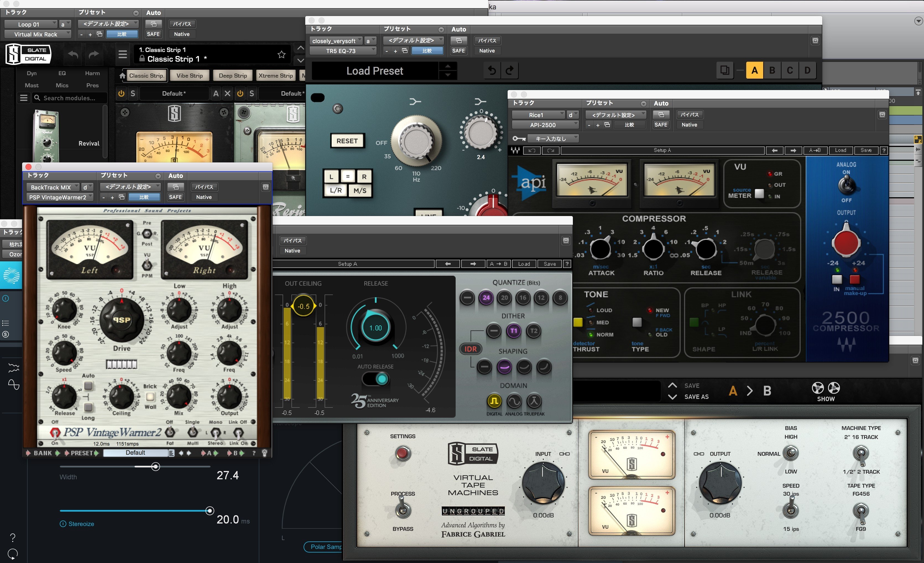Click Waves logo in API-2500 toolbar

click(516, 150)
